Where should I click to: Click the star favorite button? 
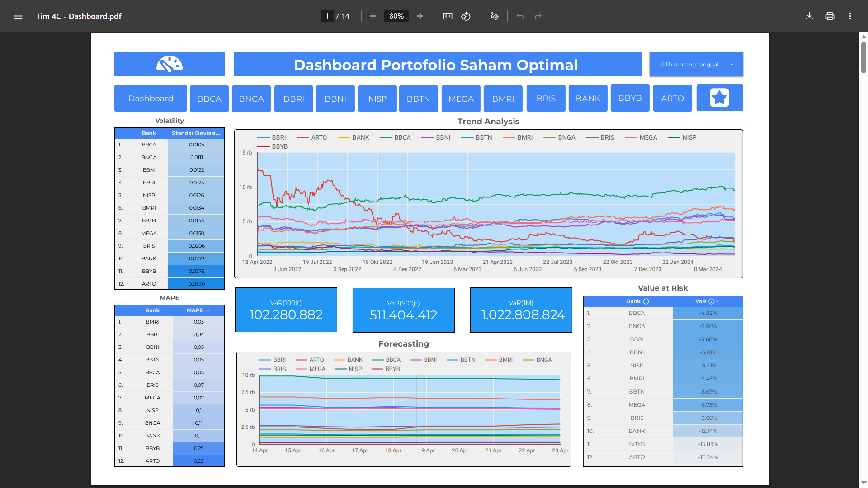coord(719,98)
